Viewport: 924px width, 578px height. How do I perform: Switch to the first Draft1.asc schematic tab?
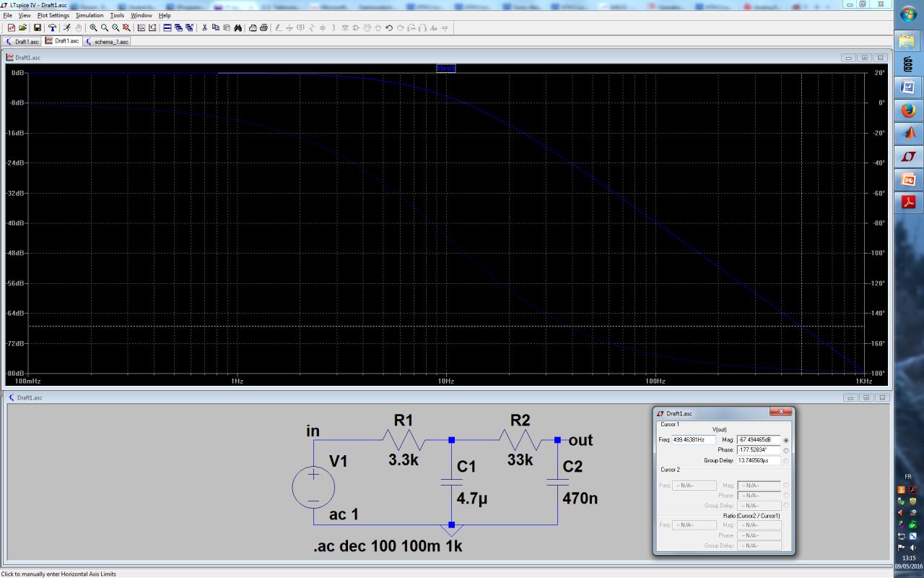coord(22,42)
